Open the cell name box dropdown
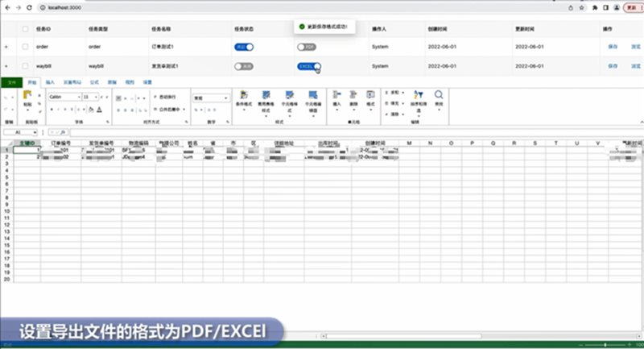This screenshot has height=349, width=644. point(35,132)
